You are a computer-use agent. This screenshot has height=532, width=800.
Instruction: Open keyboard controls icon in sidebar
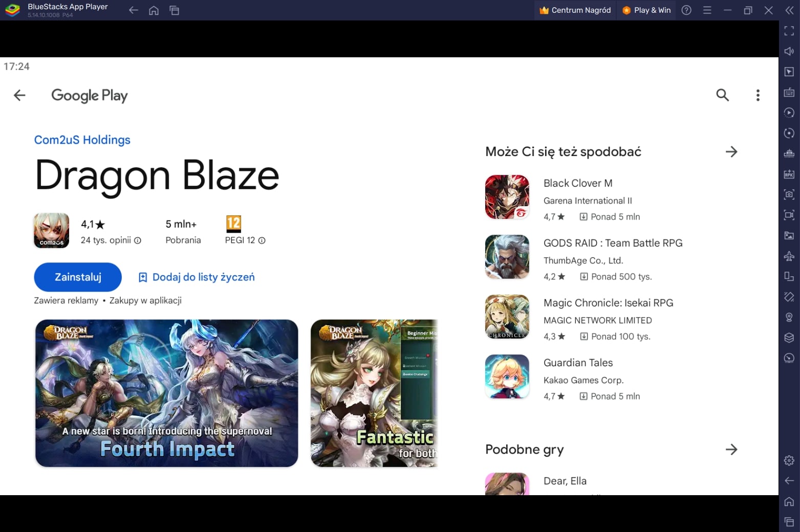tap(789, 92)
